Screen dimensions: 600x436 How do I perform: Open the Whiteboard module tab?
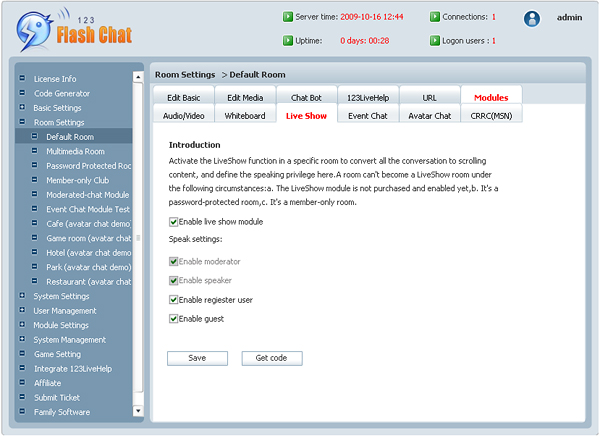click(245, 114)
